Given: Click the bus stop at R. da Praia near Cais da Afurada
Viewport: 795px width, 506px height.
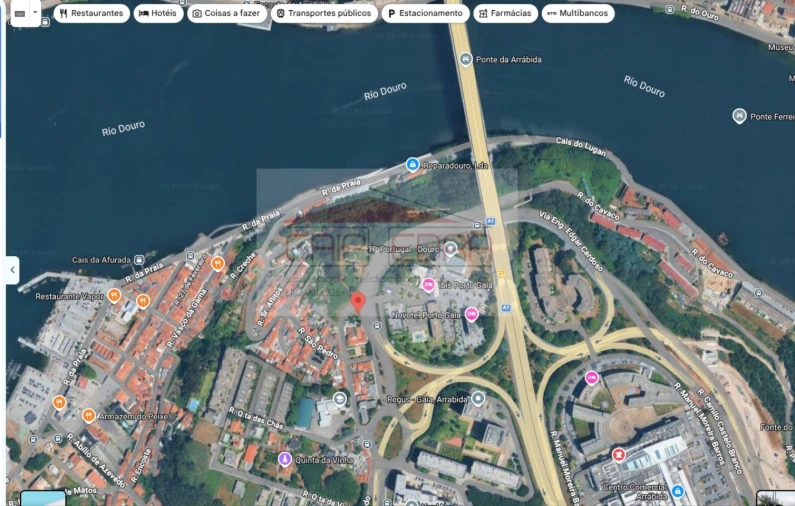Looking at the screenshot, I should click(190, 256).
